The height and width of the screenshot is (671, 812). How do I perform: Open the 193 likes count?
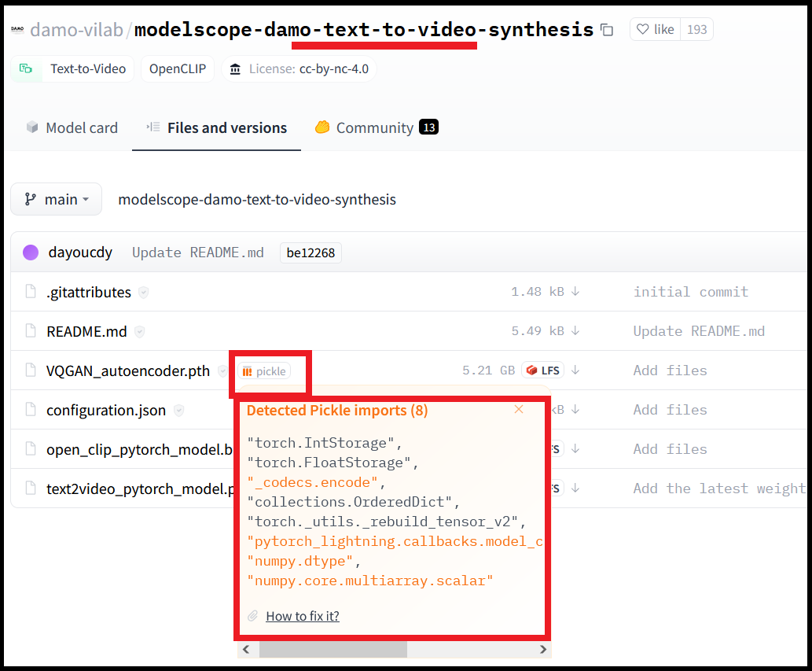(696, 30)
